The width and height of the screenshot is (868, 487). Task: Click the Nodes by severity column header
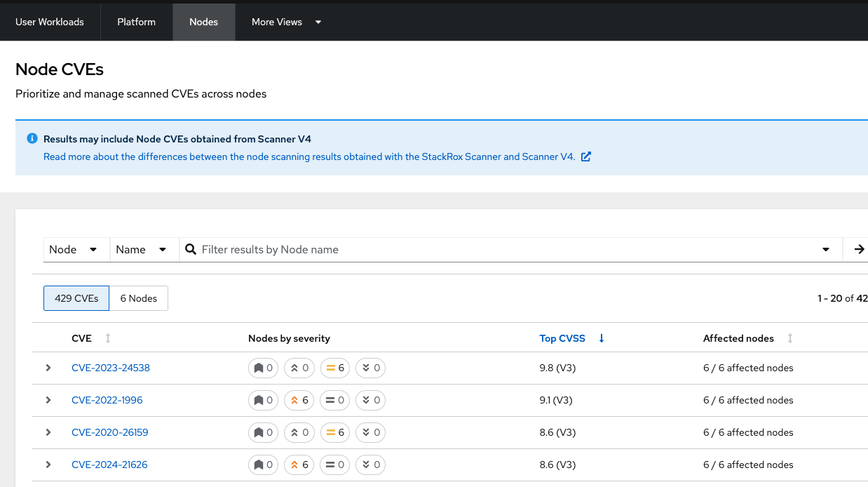click(289, 338)
